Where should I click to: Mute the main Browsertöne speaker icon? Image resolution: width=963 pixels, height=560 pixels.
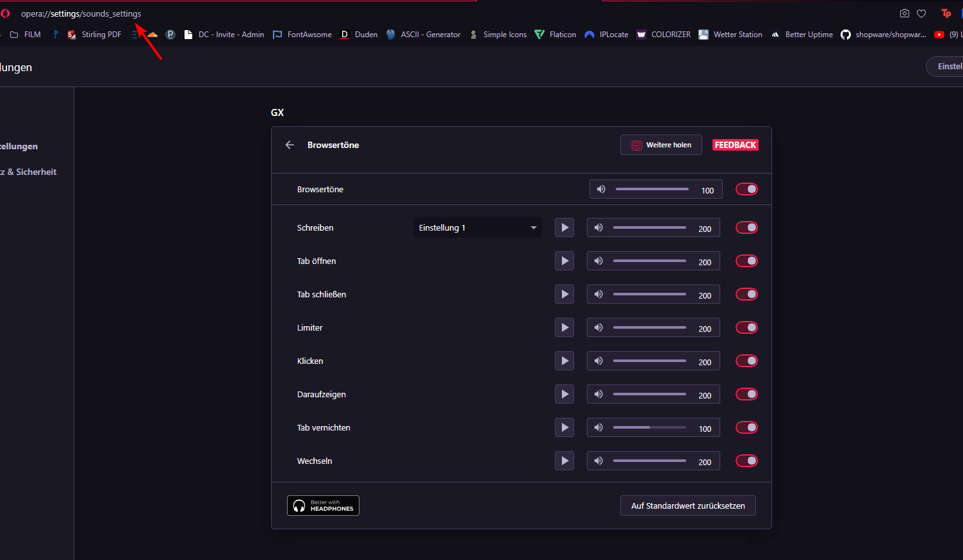[601, 189]
